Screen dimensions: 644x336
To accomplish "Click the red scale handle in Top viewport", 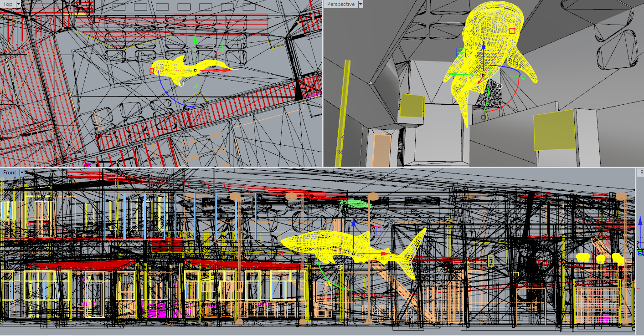I will (152, 70).
